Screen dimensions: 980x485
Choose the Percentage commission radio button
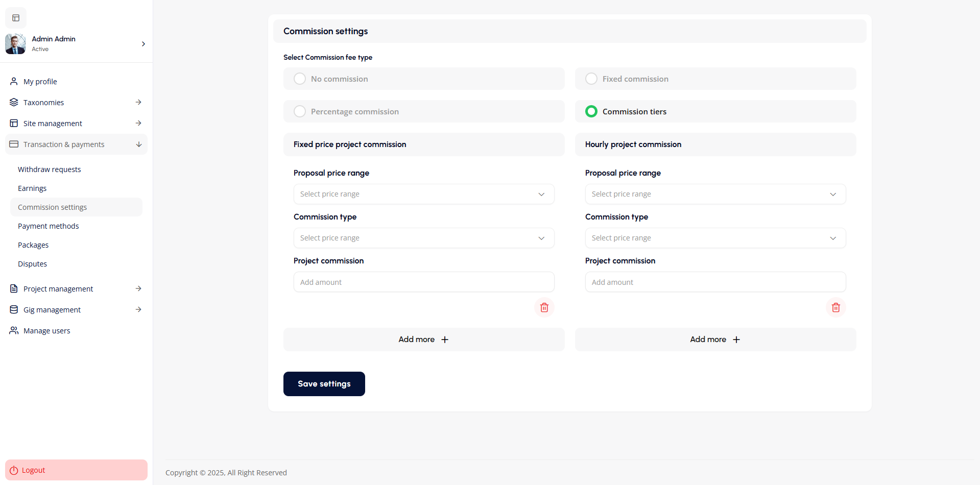[x=300, y=111]
